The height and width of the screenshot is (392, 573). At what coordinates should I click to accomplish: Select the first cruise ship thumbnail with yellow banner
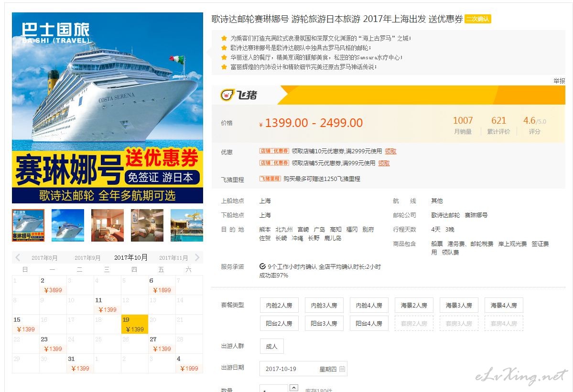pyautogui.click(x=28, y=225)
